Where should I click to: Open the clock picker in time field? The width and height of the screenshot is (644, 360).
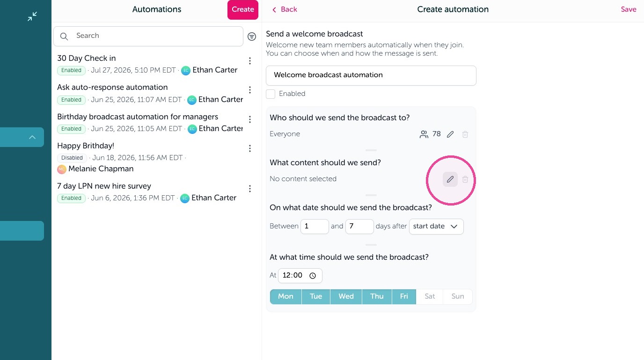point(313,276)
